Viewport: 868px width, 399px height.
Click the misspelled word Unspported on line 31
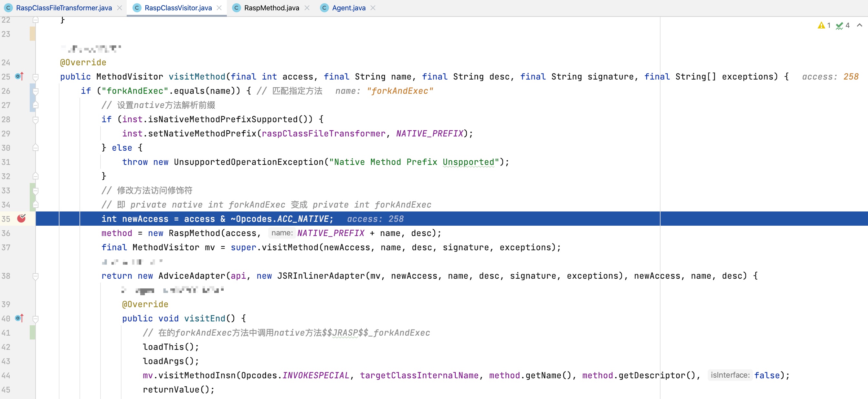point(468,162)
